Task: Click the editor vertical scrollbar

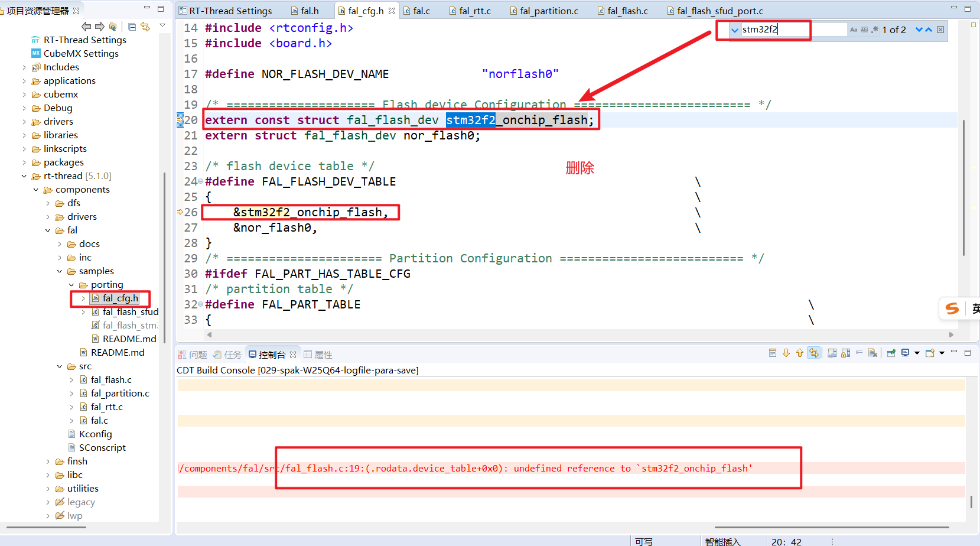Action: pos(963,187)
